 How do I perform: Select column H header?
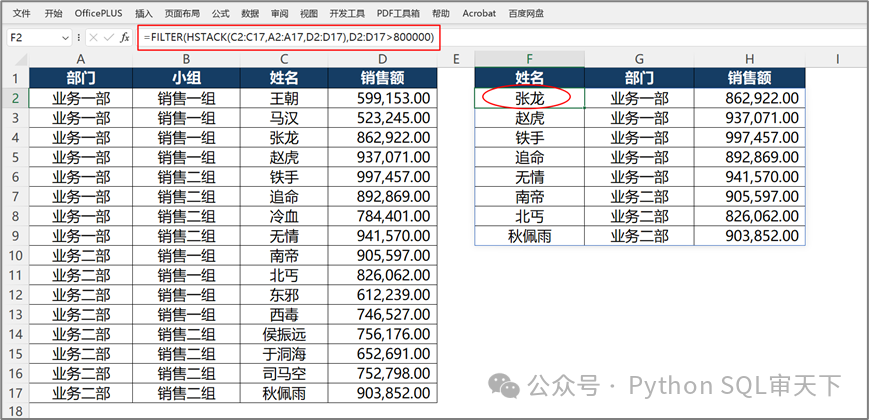(x=749, y=59)
